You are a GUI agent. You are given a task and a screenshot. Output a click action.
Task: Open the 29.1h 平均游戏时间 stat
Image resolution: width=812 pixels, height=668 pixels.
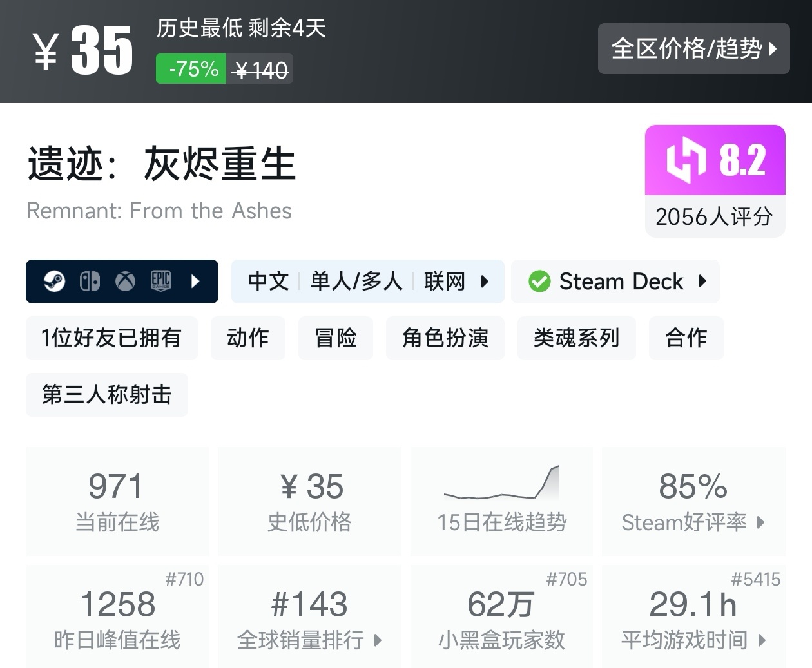click(x=693, y=616)
